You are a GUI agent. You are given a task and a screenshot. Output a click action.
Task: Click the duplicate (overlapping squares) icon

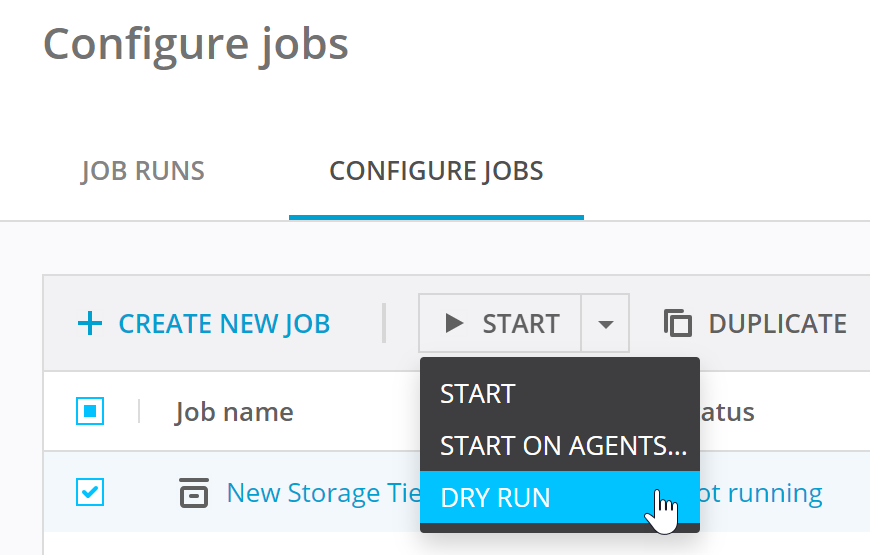coord(678,323)
